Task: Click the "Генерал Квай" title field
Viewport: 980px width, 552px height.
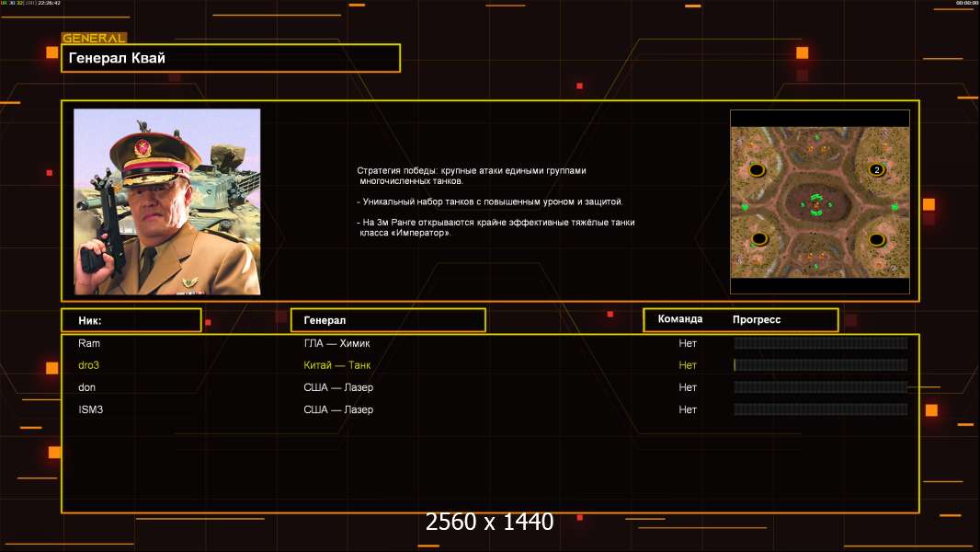Action: tap(231, 58)
